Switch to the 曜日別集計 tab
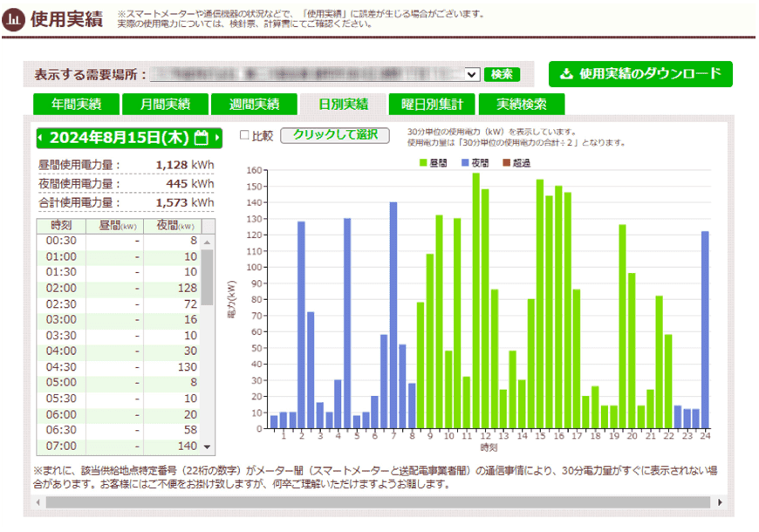 pyautogui.click(x=432, y=105)
